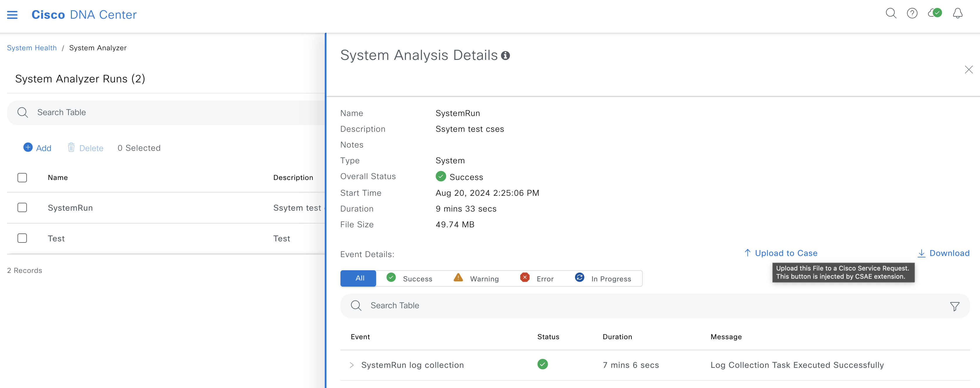Viewport: 980px width, 388px height.
Task: Sort by the Description column header
Action: [293, 178]
